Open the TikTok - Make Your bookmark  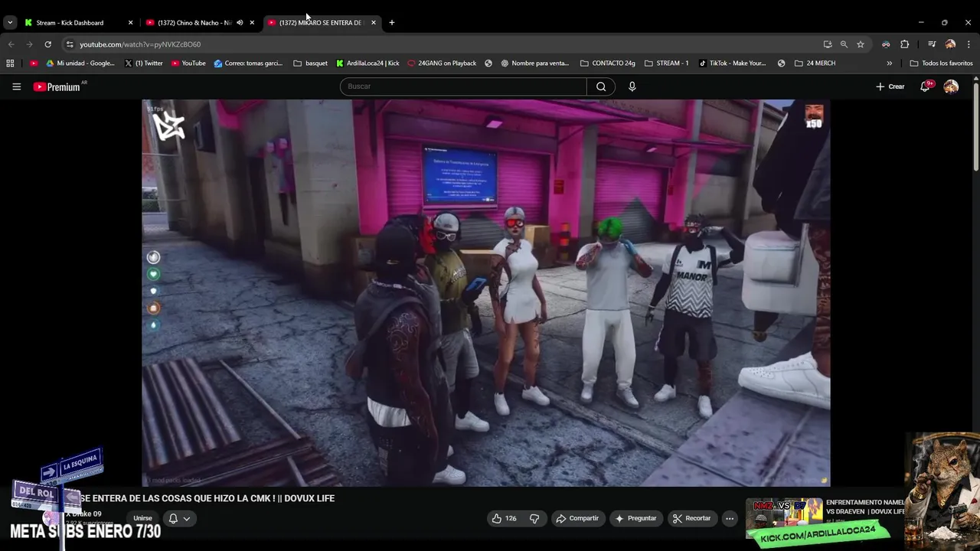(x=733, y=64)
